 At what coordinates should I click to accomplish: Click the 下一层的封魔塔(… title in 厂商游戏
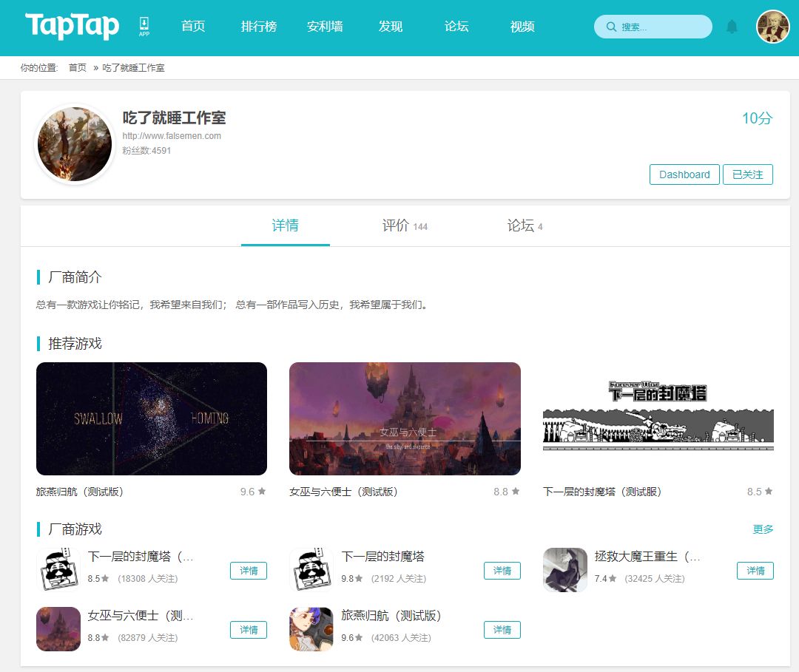pyautogui.click(x=141, y=557)
